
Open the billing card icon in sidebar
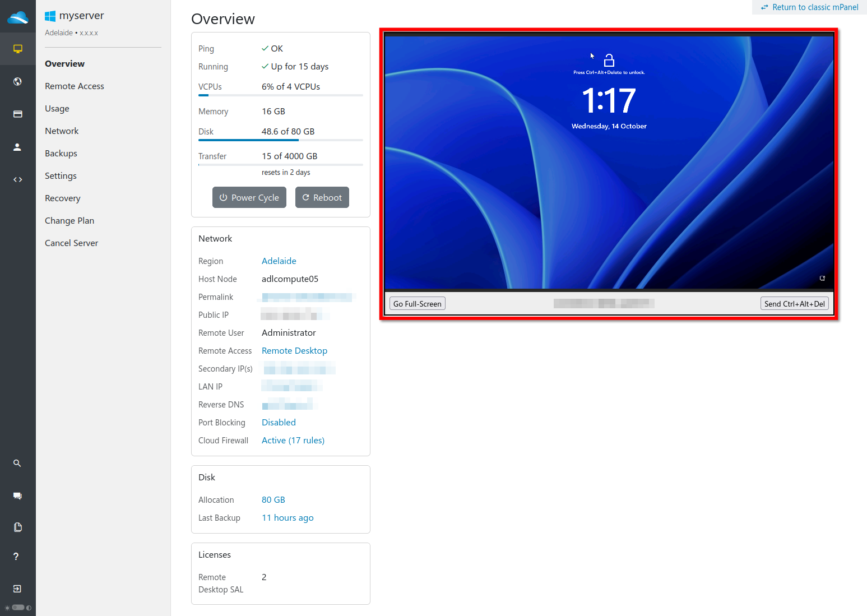tap(18, 114)
